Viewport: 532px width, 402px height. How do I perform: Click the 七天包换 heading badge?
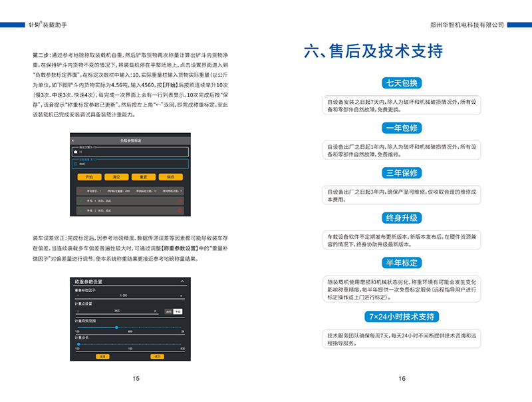pyautogui.click(x=402, y=83)
